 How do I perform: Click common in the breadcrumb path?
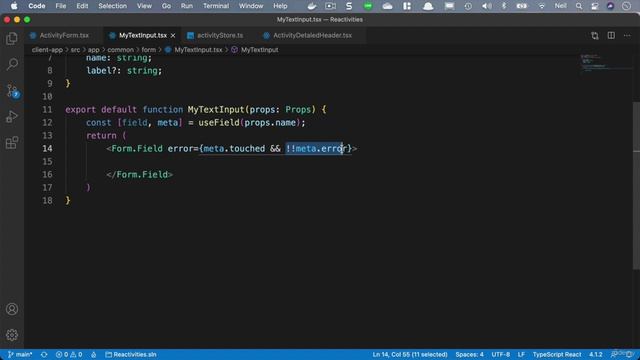coord(120,50)
